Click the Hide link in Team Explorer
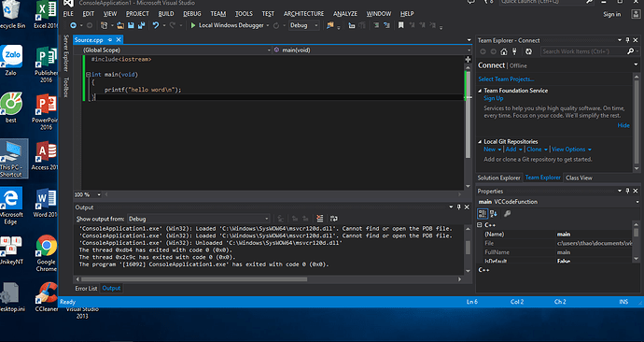This screenshot has height=342, width=644. point(623,125)
